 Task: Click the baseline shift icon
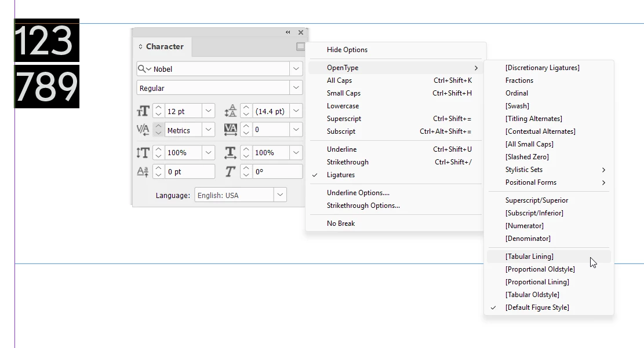(143, 171)
